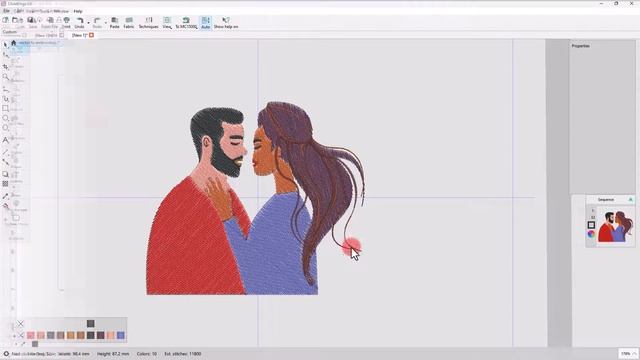Open the Techniques toolbar option
The width and height of the screenshot is (640, 360).
pyautogui.click(x=148, y=22)
